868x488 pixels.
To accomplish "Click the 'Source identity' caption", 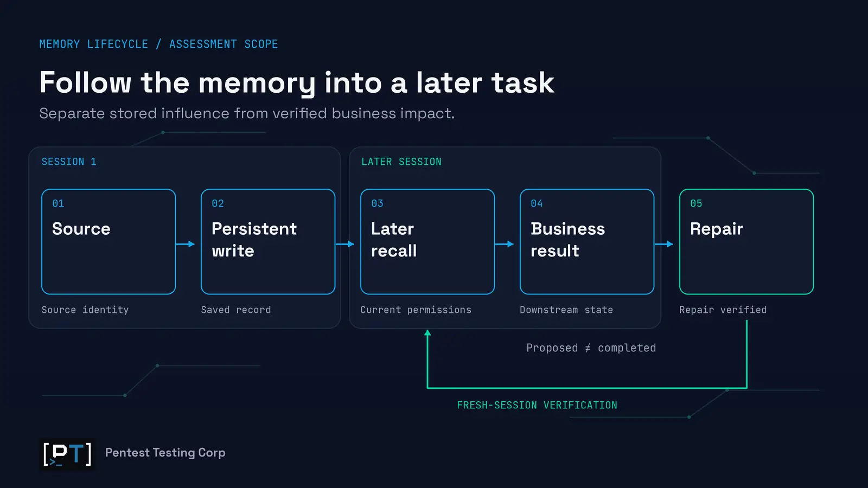I will 85,310.
